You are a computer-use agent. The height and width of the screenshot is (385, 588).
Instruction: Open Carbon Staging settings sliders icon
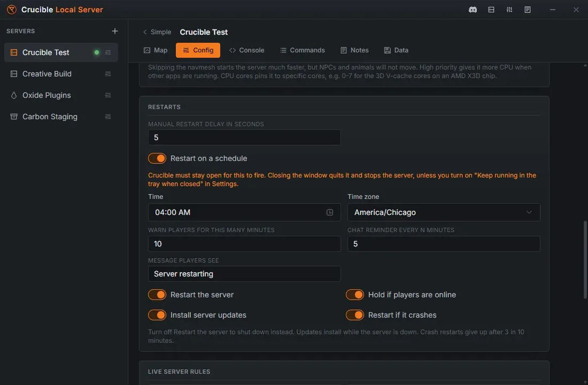[108, 117]
